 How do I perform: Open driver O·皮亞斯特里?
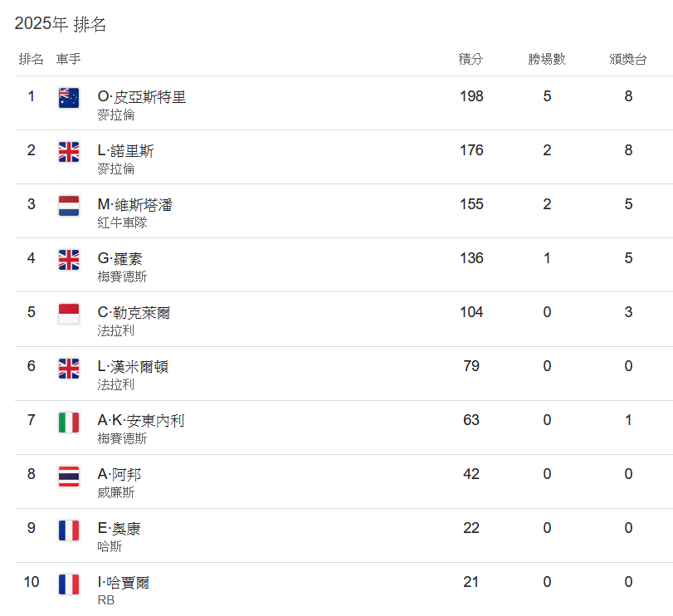(x=142, y=97)
